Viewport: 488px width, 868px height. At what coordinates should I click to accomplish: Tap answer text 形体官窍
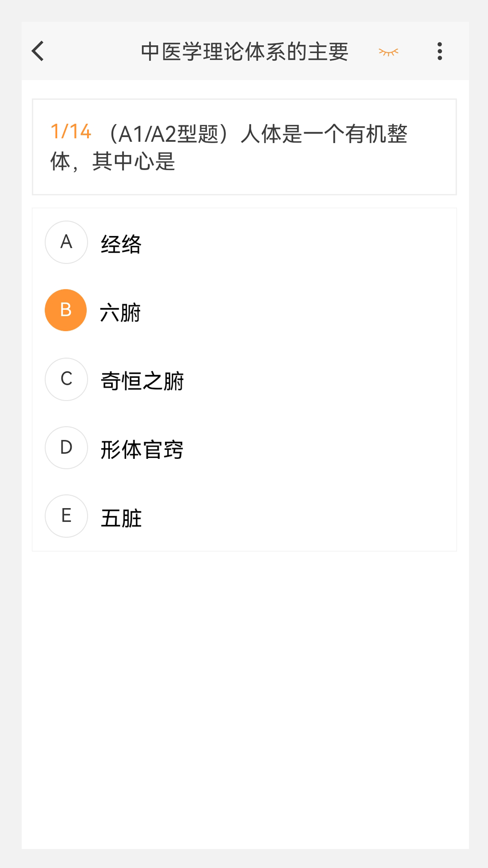tap(142, 450)
